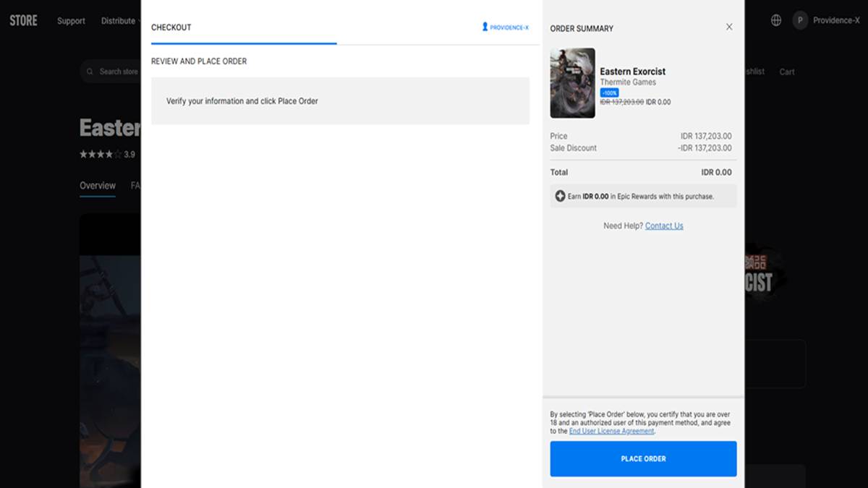
Task: Click the Epic Rewards plus icon
Action: point(560,196)
